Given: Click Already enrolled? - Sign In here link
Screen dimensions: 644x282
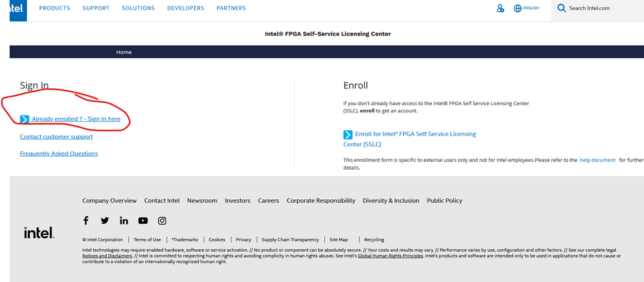Looking at the screenshot, I should pos(76,119).
